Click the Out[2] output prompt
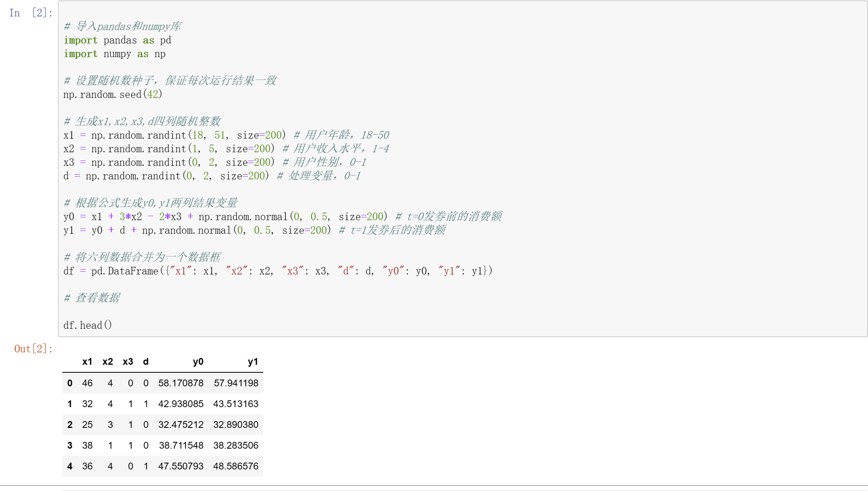Image resolution: width=868 pixels, height=491 pixels. coord(34,349)
